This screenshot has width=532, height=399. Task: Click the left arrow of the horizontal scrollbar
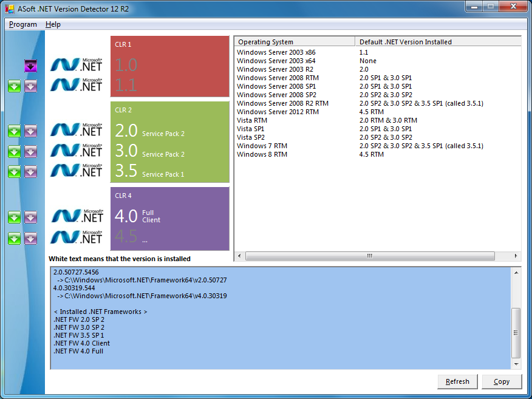pos(239,256)
